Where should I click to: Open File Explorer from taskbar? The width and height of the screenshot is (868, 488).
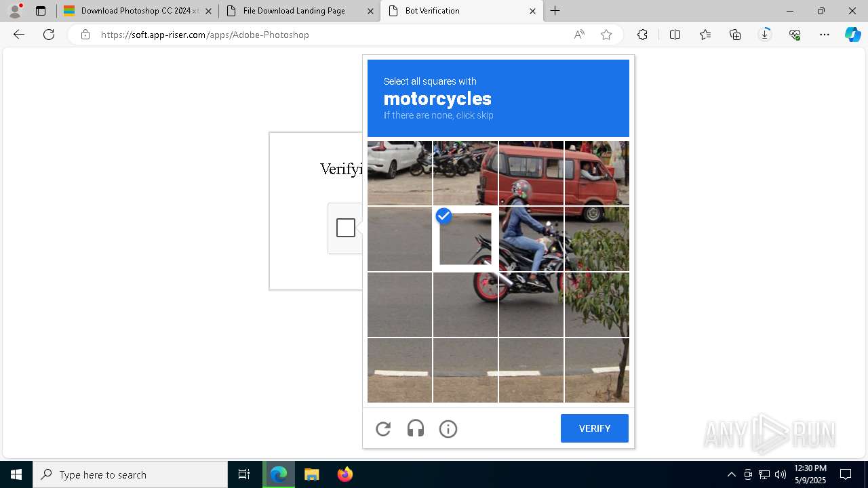311,474
